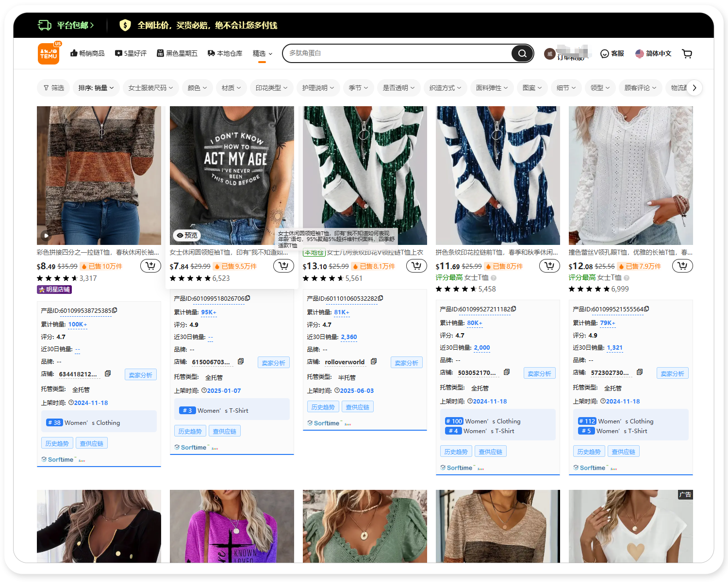
Task: Add the $8.49 zip T-shirt to cart
Action: [x=150, y=266]
